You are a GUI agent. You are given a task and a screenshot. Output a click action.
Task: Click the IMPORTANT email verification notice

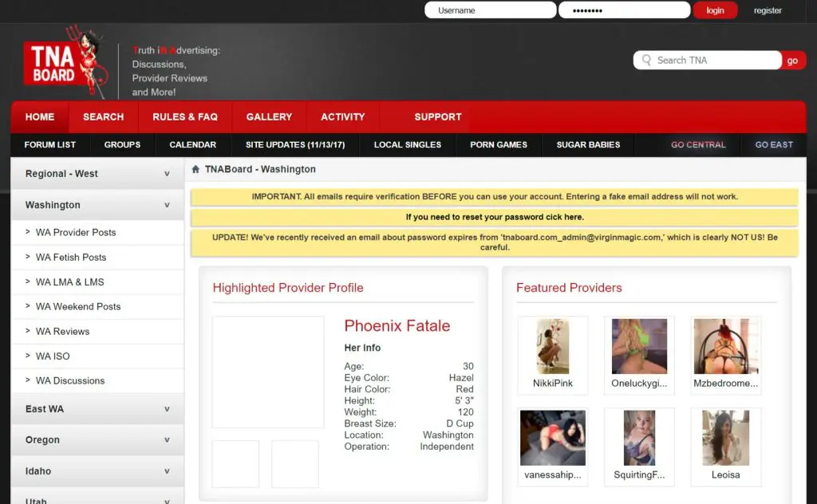click(x=495, y=197)
